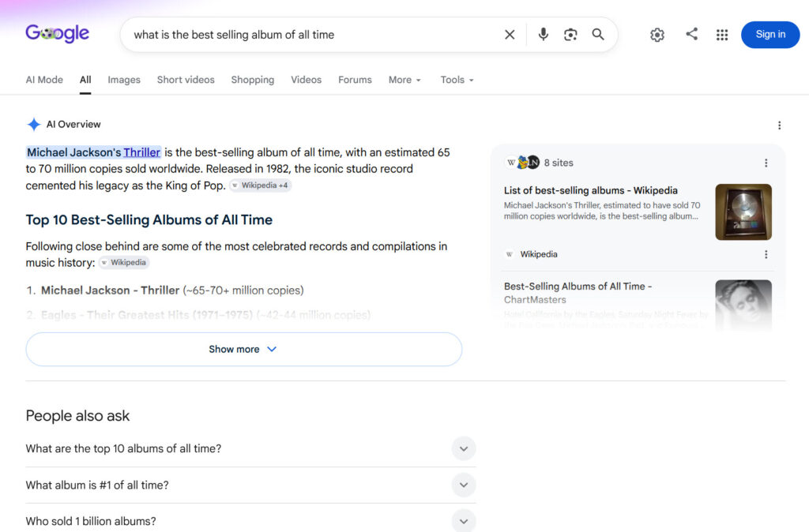Viewport: 809px width, 532px height.
Task: Expand 'What album is #1 of all time' question
Action: (250, 485)
